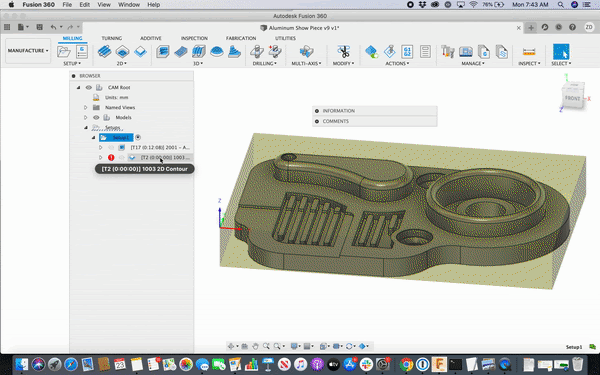Image resolution: width=600 pixels, height=375 pixels.
Task: Select the 2D Adaptive Clearing tool
Action: tap(104, 52)
